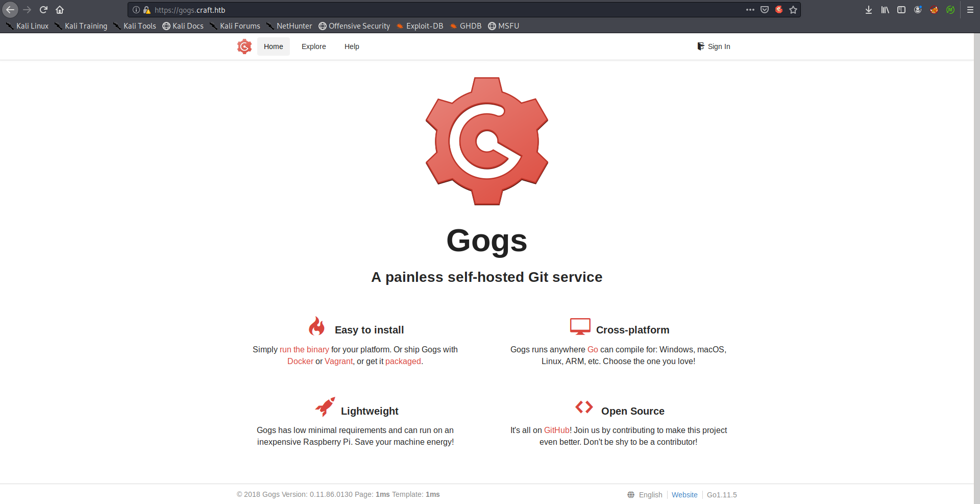This screenshot has height=504, width=980.
Task: Go to the browser home page icon
Action: pyautogui.click(x=60, y=10)
